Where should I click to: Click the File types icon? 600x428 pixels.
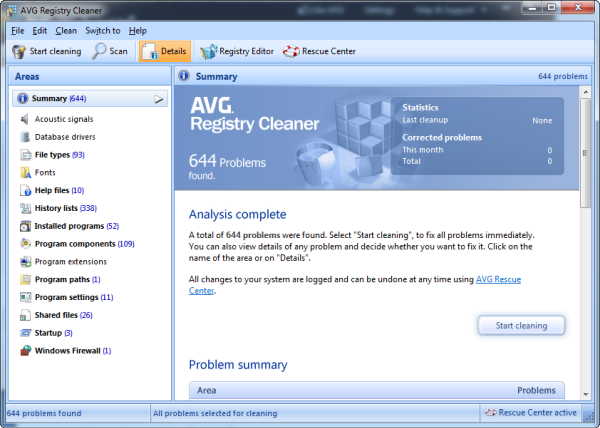coord(25,155)
